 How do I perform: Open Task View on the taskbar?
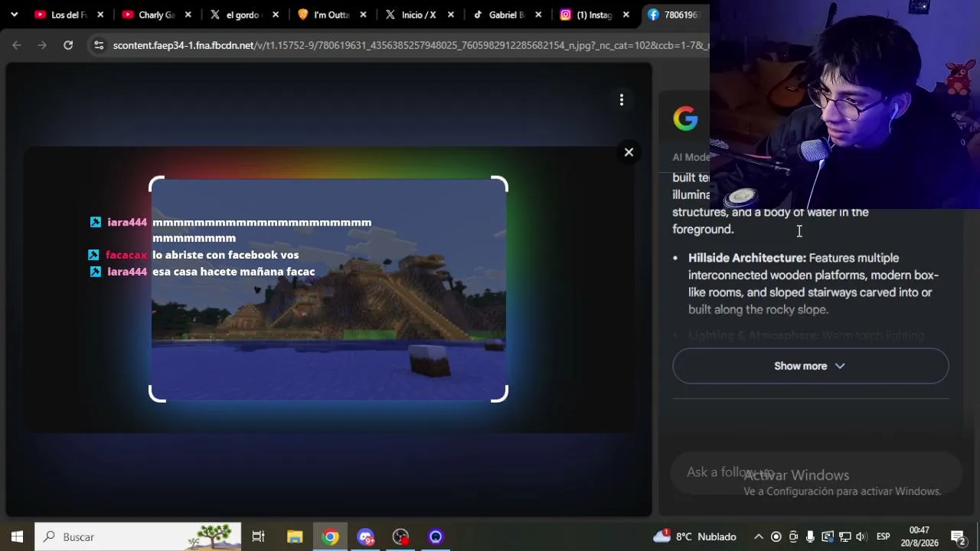point(258,536)
